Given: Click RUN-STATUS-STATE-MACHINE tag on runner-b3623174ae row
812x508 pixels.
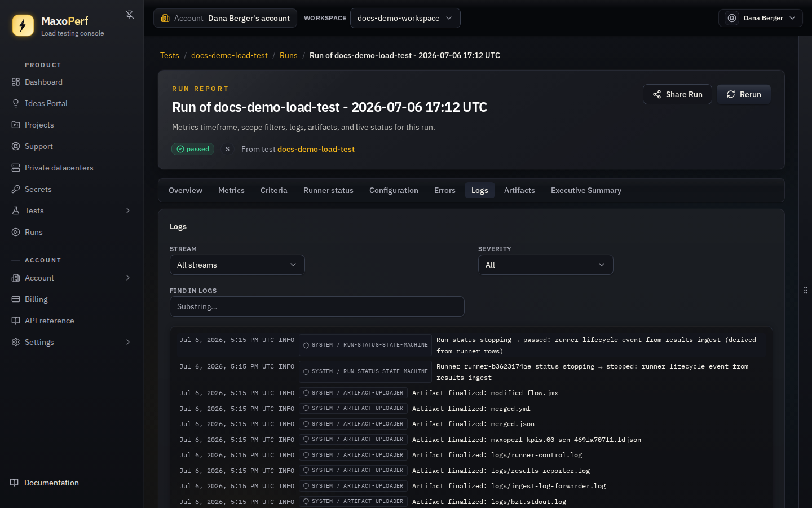Looking at the screenshot, I should (365, 371).
